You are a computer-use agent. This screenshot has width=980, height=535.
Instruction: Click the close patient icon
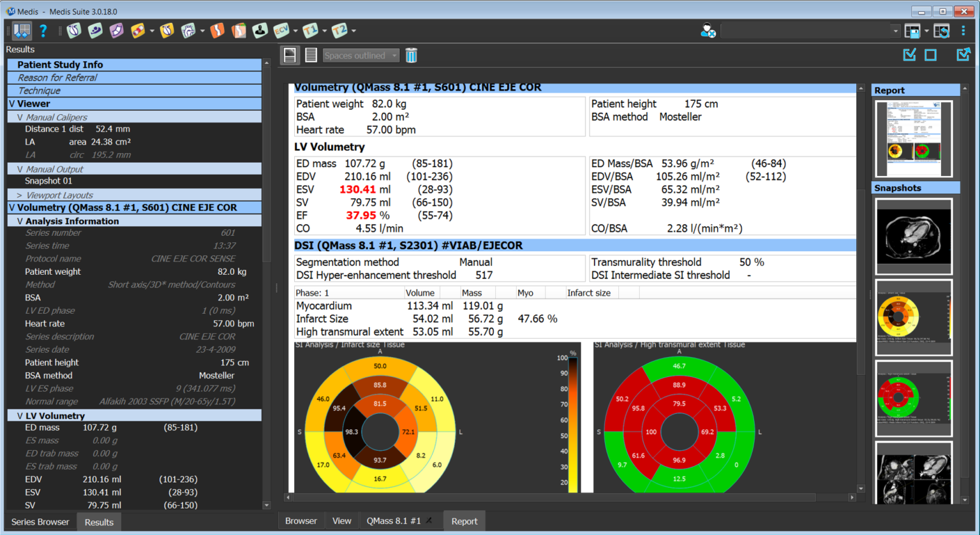point(708,31)
